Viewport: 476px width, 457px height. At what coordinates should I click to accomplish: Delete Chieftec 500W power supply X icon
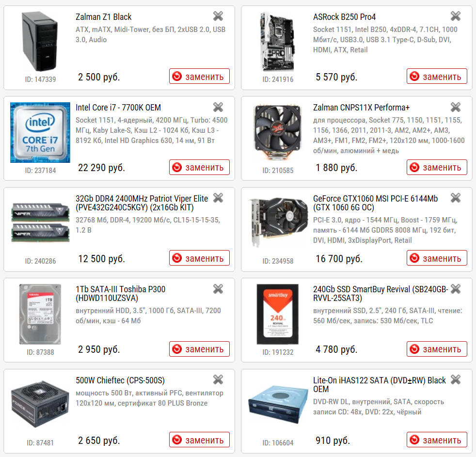coord(218,379)
